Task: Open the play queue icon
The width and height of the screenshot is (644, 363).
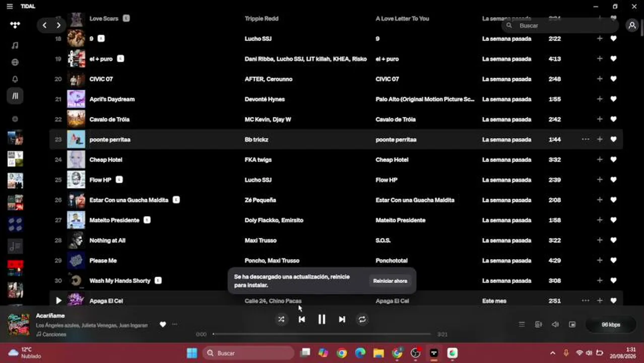Action: 522,325
